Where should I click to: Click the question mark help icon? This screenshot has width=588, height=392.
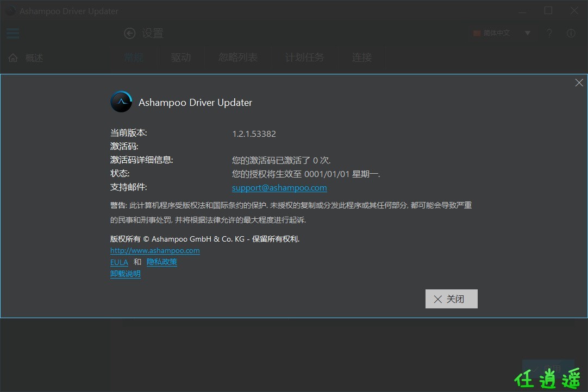[x=549, y=33]
